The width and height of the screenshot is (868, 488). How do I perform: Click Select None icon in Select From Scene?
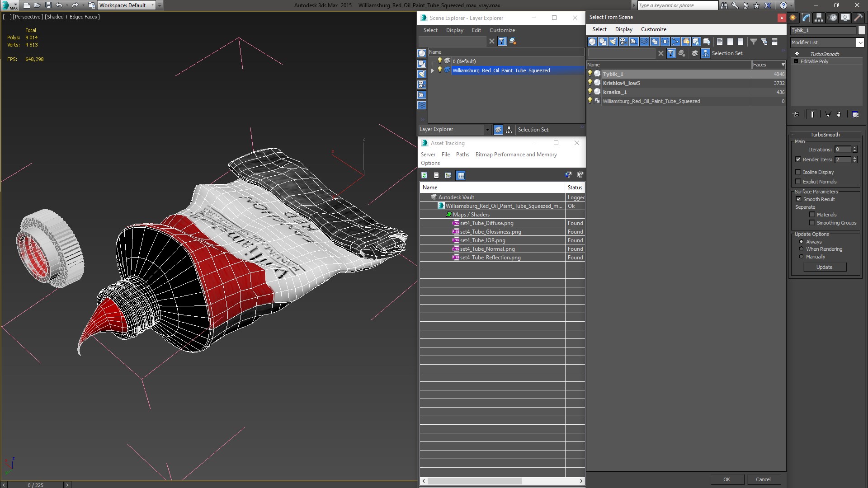730,42
